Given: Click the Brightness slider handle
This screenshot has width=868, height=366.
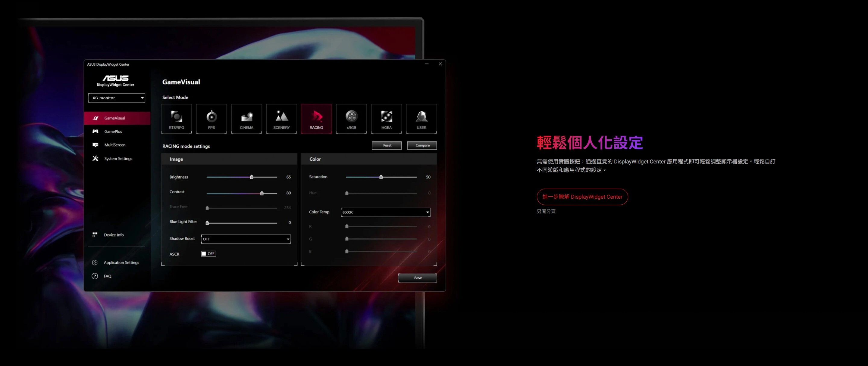Looking at the screenshot, I should [x=251, y=177].
